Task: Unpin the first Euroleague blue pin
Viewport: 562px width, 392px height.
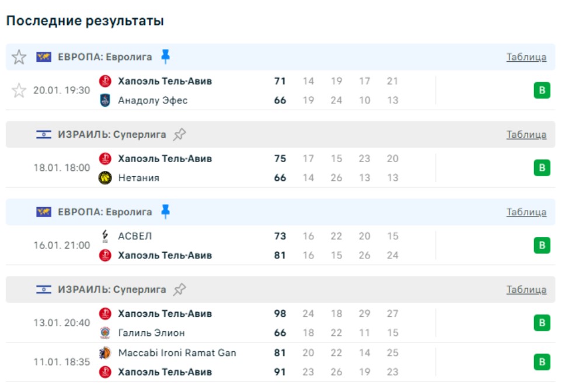Action: (x=165, y=57)
